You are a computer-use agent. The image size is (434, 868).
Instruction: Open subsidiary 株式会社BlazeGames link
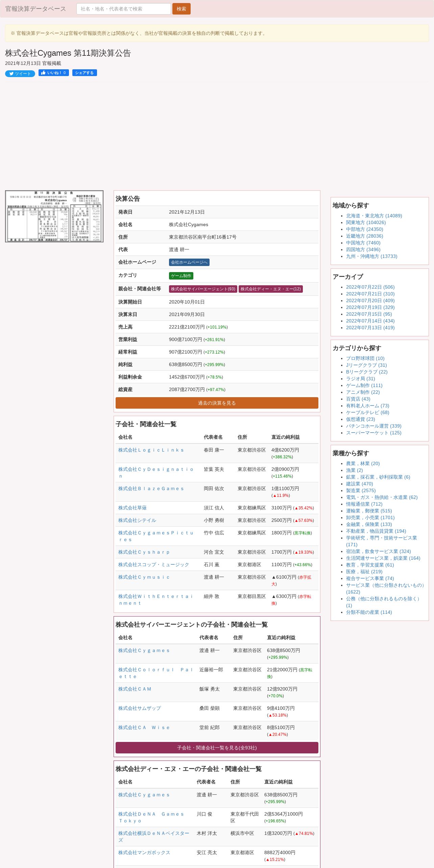151,489
